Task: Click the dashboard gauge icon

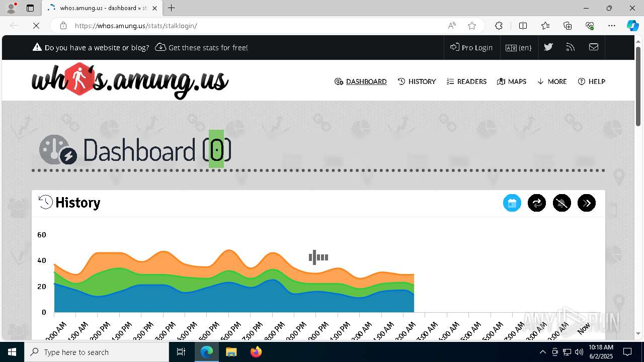Action: tap(58, 149)
